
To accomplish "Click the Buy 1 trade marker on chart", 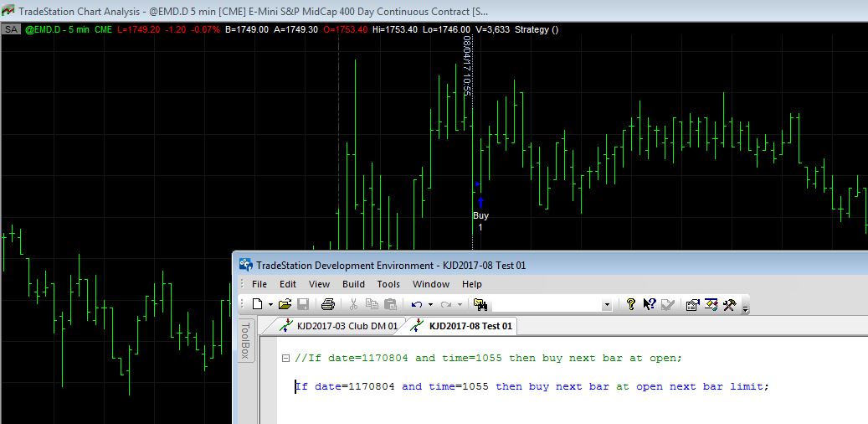I will pyautogui.click(x=480, y=220).
